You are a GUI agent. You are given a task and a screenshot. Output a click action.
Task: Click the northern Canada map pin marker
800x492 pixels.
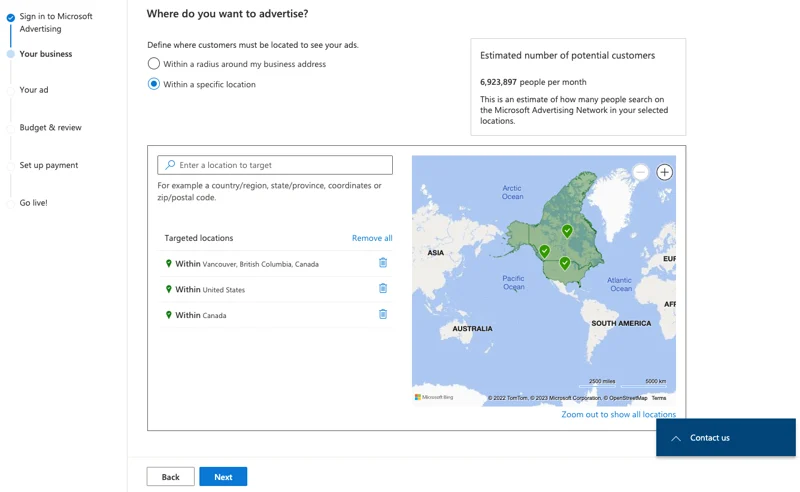click(567, 231)
